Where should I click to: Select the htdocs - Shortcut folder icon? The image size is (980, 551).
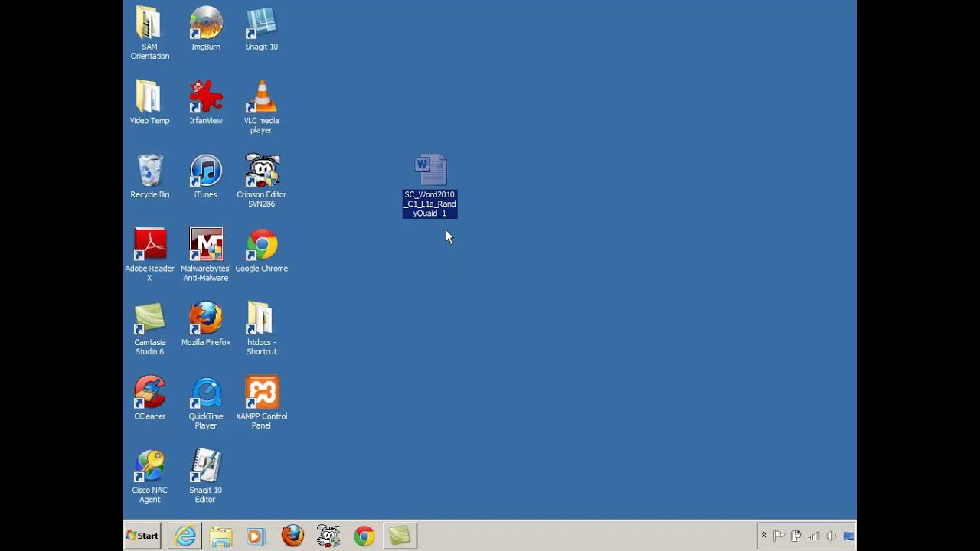tap(261, 328)
